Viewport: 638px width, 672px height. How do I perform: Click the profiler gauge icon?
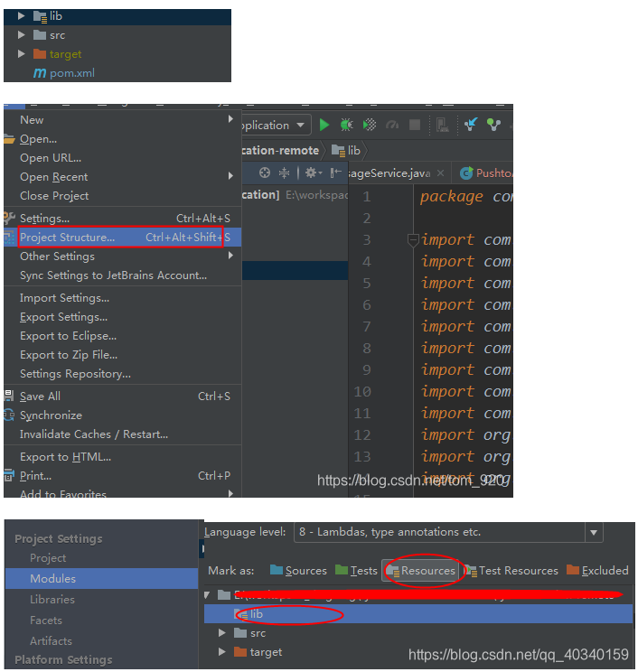pyautogui.click(x=392, y=126)
